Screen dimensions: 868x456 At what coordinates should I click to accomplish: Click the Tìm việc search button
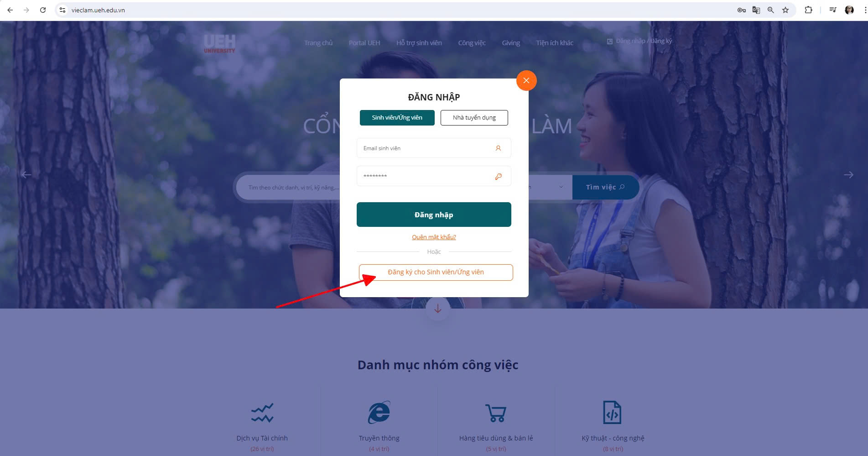click(605, 187)
